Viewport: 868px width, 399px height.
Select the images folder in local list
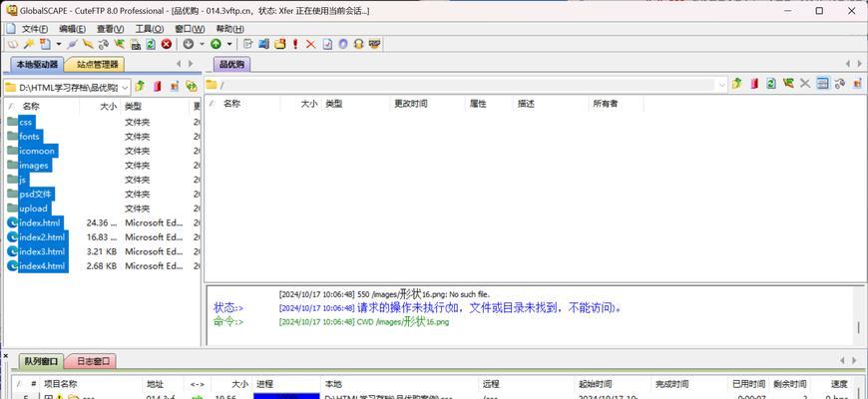(x=34, y=166)
